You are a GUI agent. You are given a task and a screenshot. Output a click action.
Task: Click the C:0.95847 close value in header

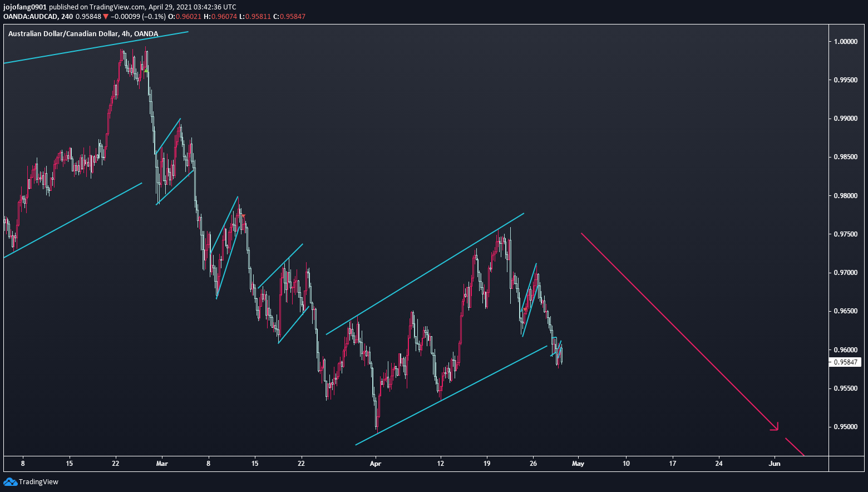point(289,17)
